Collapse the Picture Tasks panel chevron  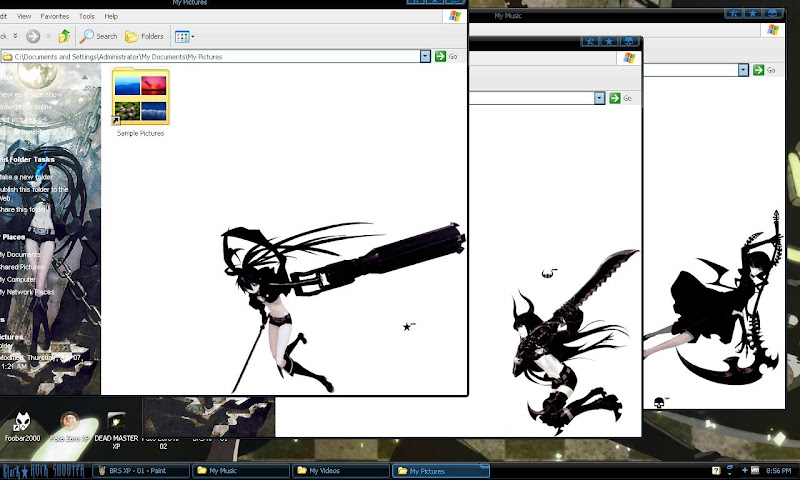pyautogui.click(x=85, y=78)
